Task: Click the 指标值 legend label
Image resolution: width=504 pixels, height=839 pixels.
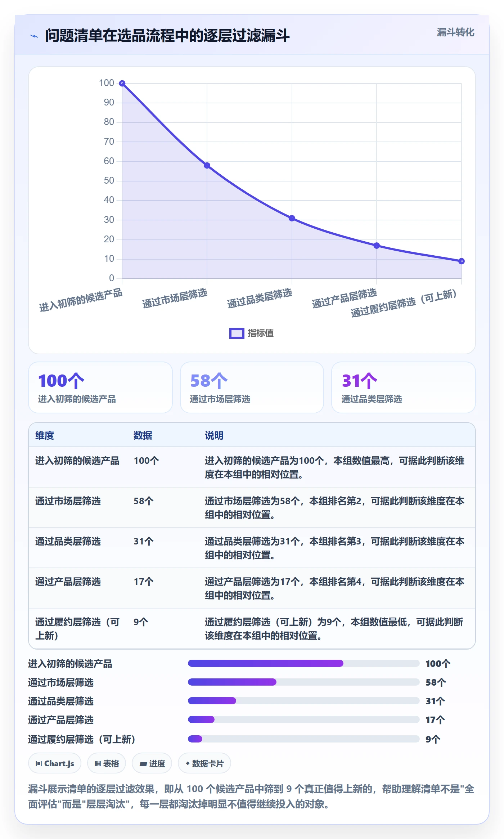Action: [x=260, y=333]
